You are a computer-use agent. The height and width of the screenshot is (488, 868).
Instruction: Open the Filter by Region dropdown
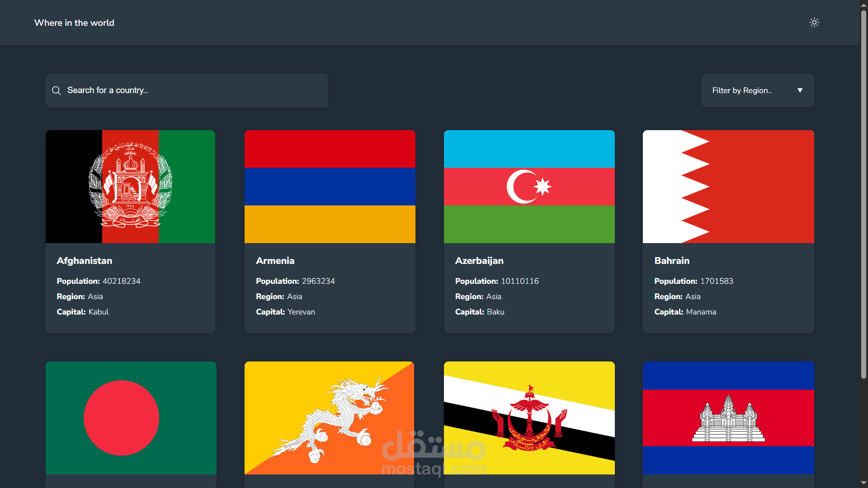[757, 90]
